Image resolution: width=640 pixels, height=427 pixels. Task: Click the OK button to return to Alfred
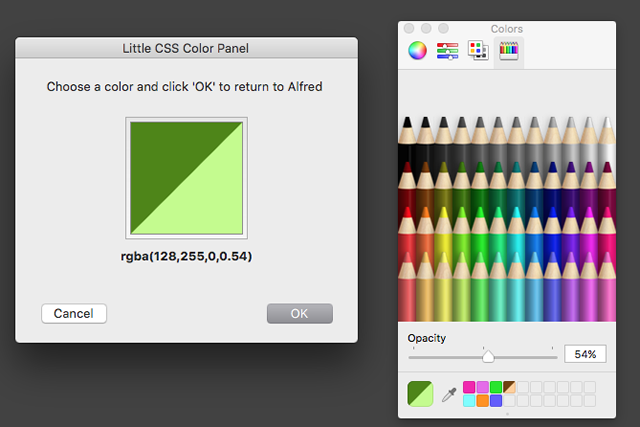[299, 313]
